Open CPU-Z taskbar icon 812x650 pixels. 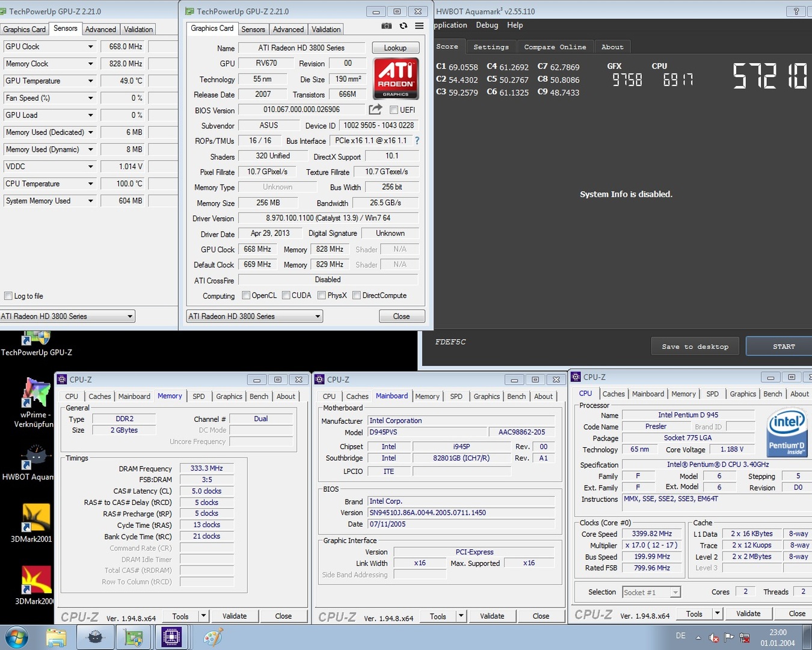coord(172,637)
